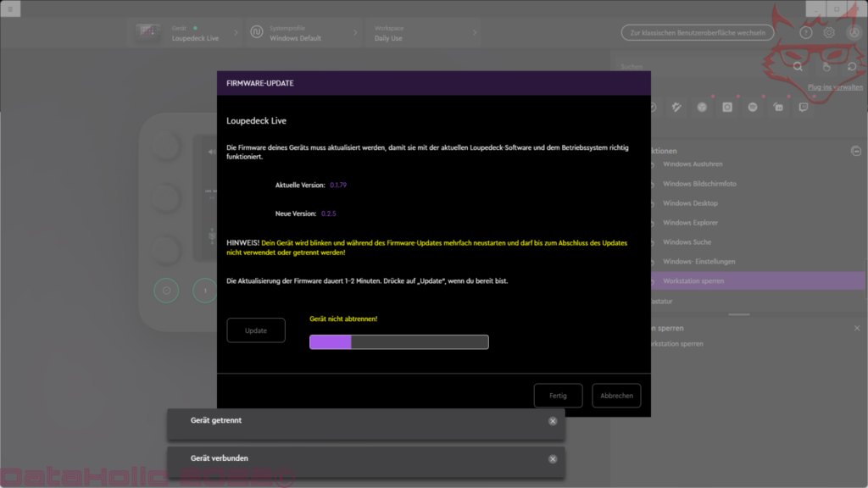Open the Workspace Daily Use selector
This screenshot has width=868, height=488.
coord(425,33)
